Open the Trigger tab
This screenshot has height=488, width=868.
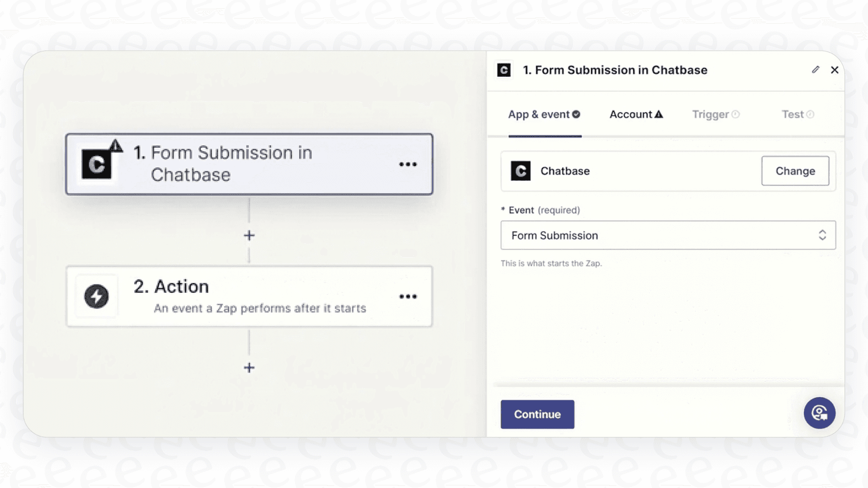coord(711,114)
